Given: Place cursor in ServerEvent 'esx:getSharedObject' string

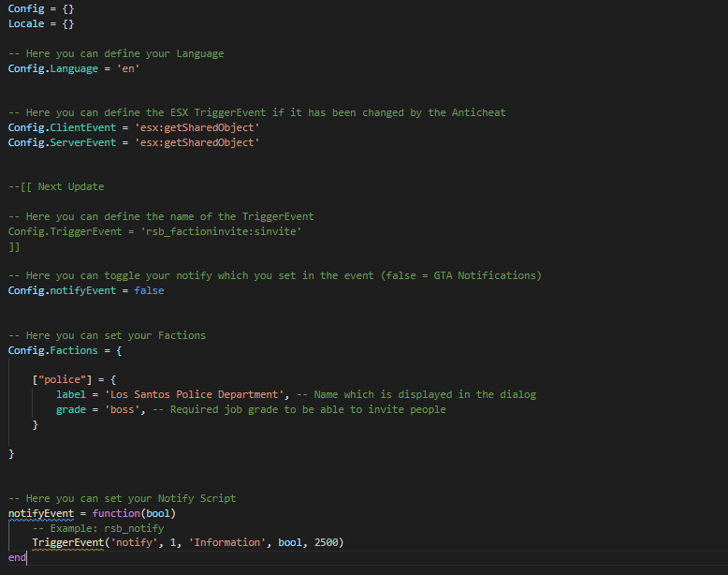Looking at the screenshot, I should [197, 142].
